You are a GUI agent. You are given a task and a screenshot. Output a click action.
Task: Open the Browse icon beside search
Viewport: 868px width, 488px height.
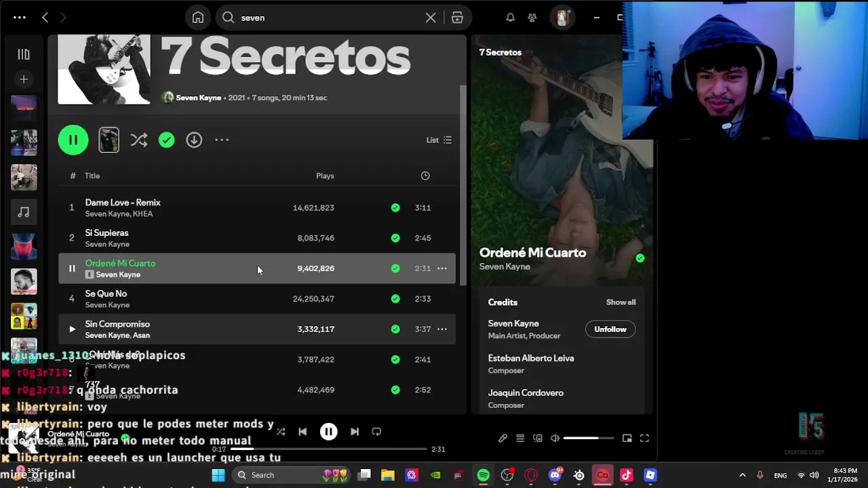coord(457,18)
